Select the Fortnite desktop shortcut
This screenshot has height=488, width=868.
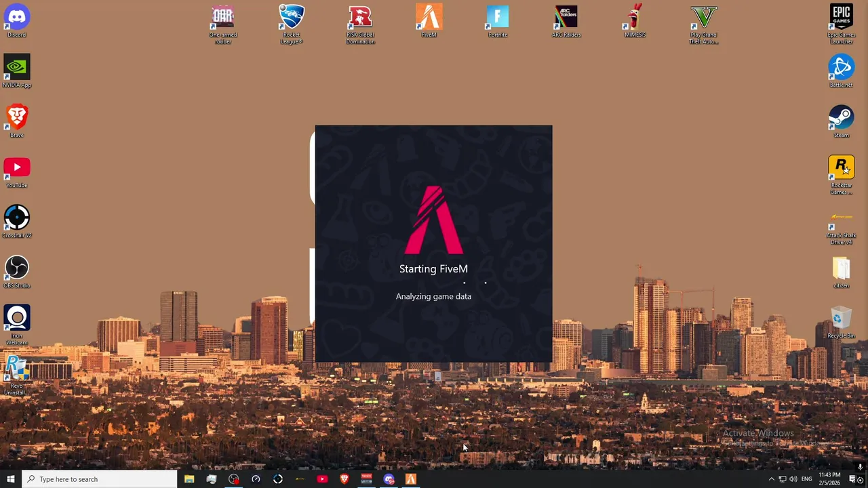[x=498, y=21]
